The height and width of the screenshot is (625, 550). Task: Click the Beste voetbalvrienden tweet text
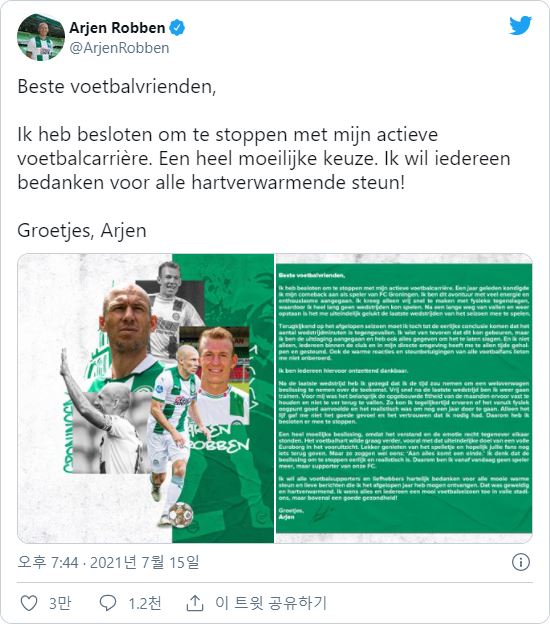tap(117, 86)
